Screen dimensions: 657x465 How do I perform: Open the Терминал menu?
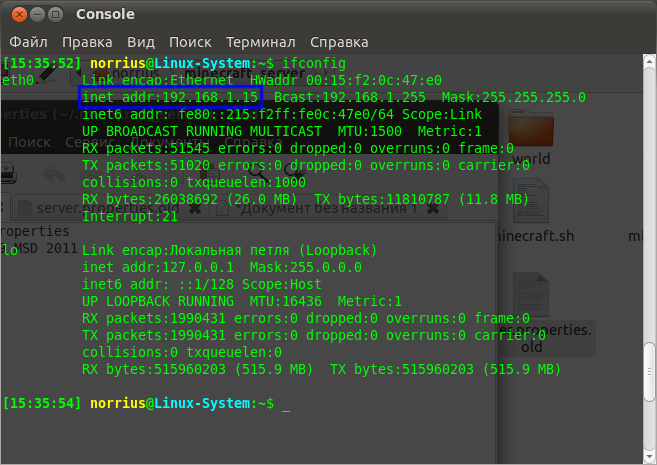(261, 42)
